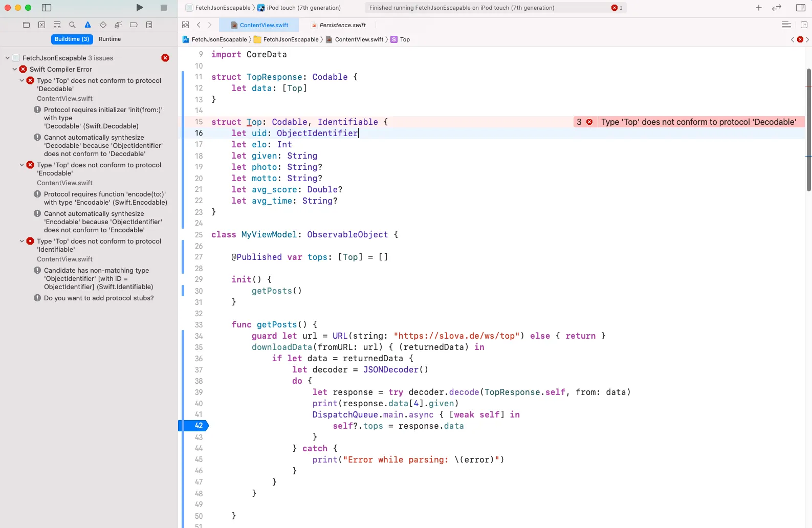This screenshot has width=812, height=528.
Task: Toggle code review arrows button
Action: tap(777, 8)
